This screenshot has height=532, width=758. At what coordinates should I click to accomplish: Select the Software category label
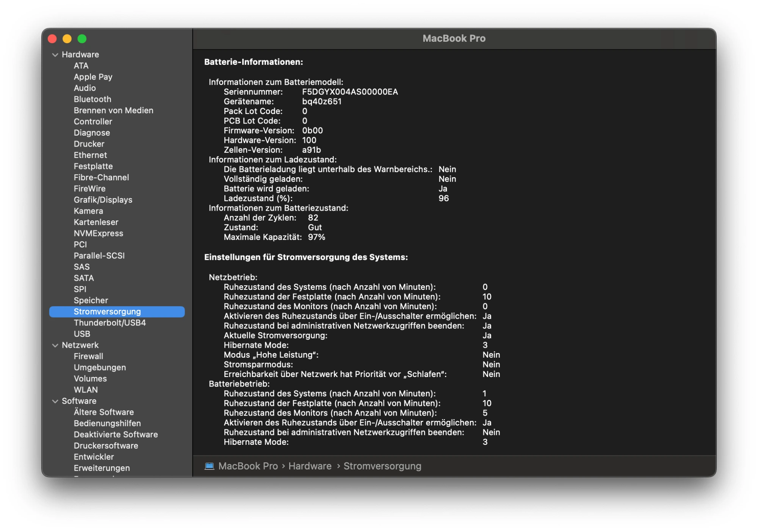79,401
